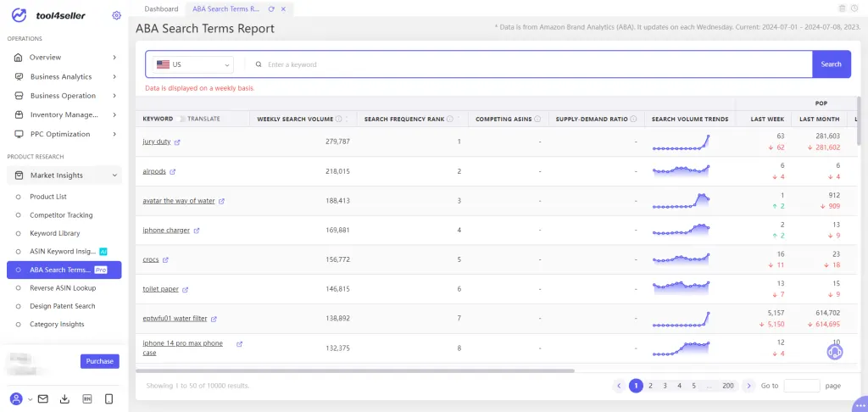The width and height of the screenshot is (868, 412).
Task: Open the jury duty keyword link
Action: coord(157,142)
